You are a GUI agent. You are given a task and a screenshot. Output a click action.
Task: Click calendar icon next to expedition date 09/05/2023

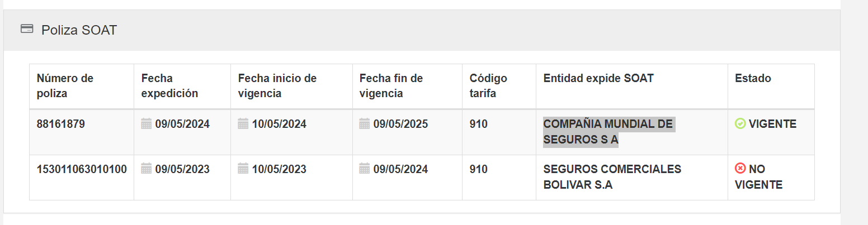[x=147, y=169]
